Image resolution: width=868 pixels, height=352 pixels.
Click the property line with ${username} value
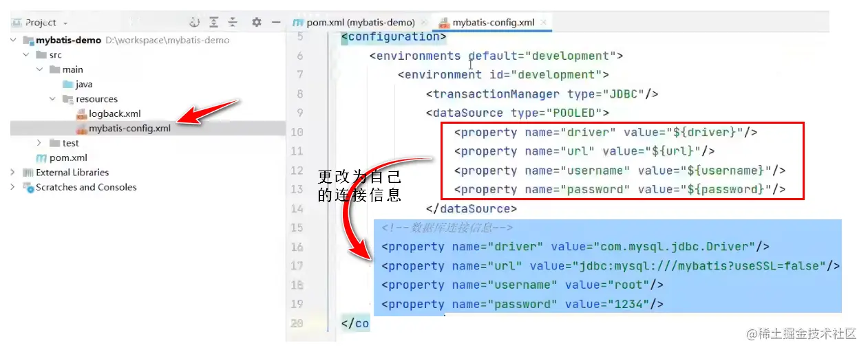(620, 170)
